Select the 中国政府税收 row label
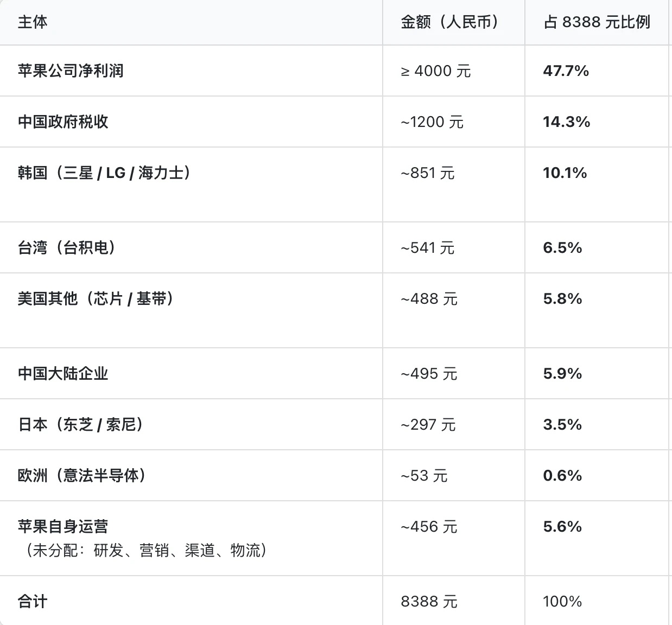 63,122
